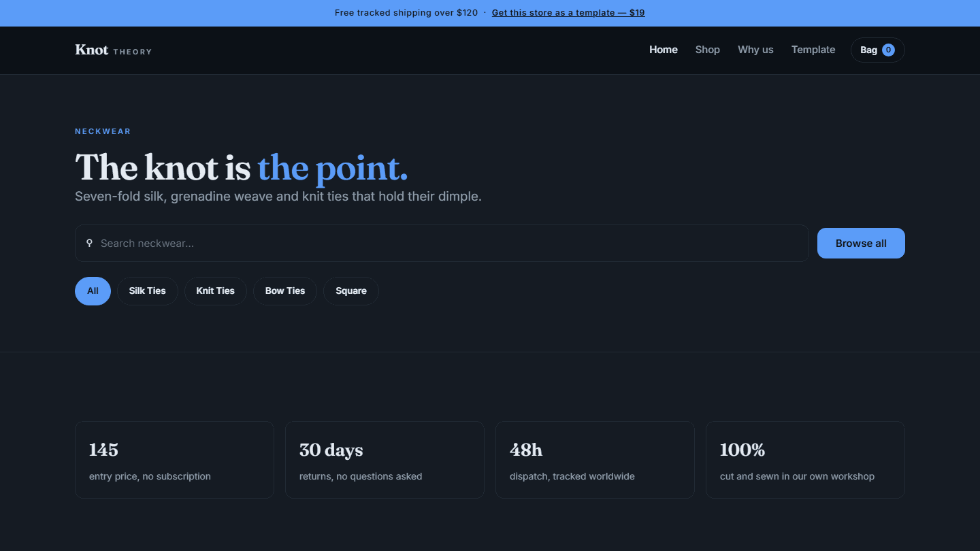980x551 pixels.
Task: Click the NECKWEAR label
Action: (103, 131)
